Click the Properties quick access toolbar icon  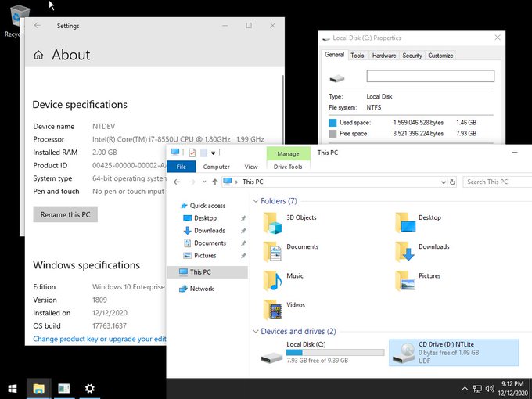(x=192, y=153)
